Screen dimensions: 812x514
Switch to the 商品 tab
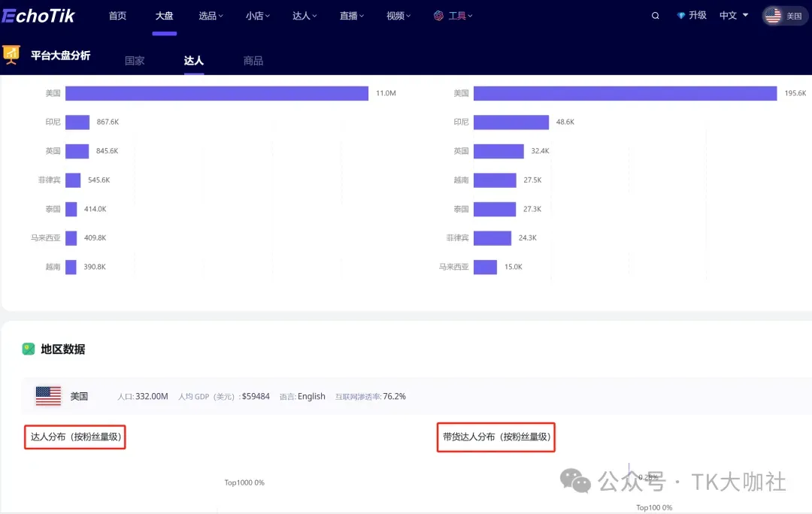point(253,61)
